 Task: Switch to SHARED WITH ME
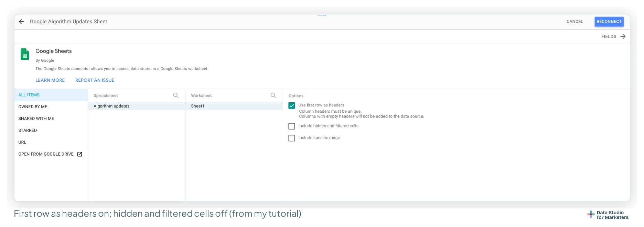click(x=51, y=118)
